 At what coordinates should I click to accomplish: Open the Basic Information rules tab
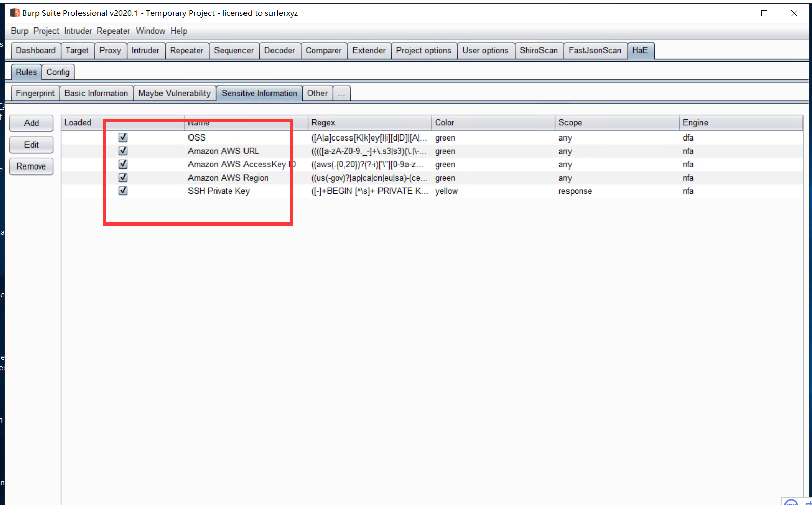[x=96, y=93]
